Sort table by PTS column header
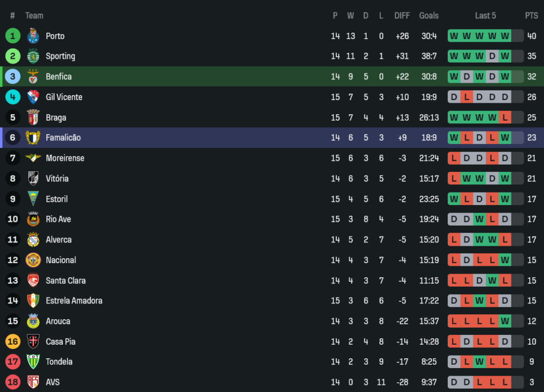 point(531,16)
